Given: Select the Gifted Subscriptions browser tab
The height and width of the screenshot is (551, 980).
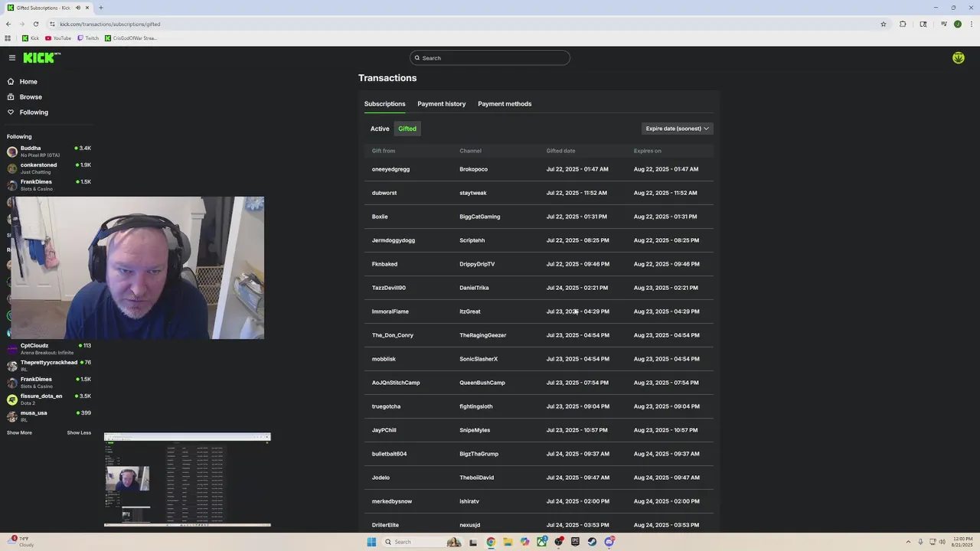Looking at the screenshot, I should click(47, 8).
